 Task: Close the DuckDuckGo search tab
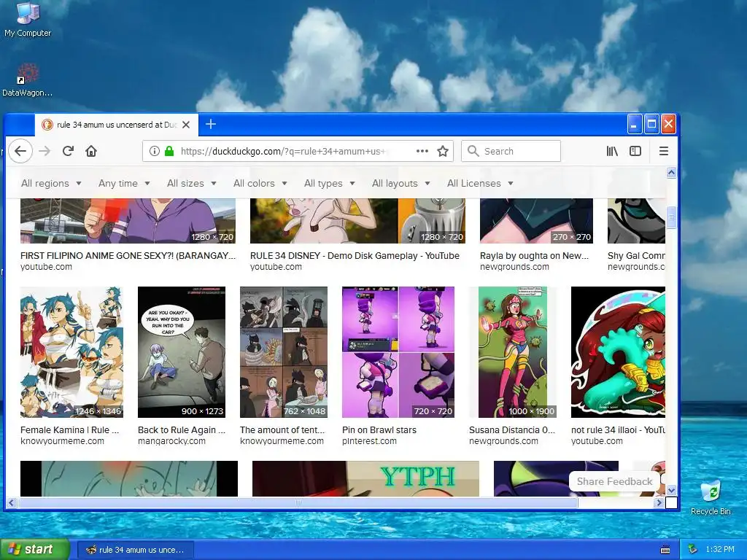[x=186, y=125]
